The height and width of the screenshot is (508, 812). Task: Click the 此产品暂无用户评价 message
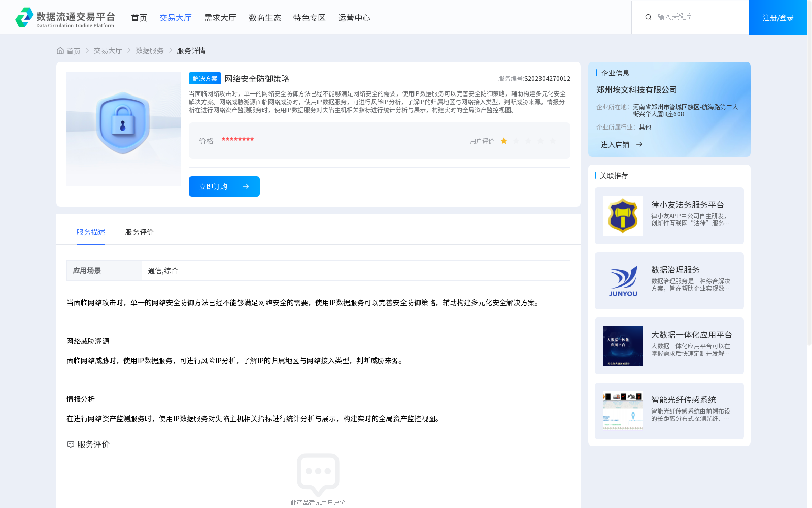[318, 503]
